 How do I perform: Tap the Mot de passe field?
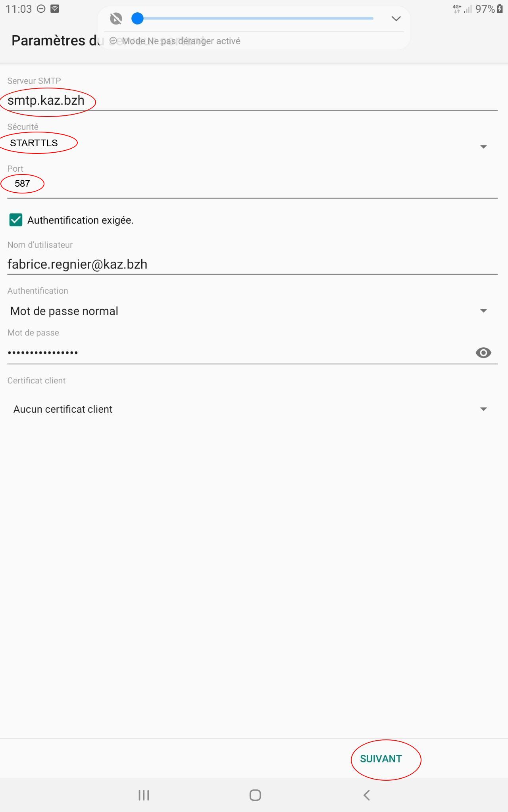(238, 352)
